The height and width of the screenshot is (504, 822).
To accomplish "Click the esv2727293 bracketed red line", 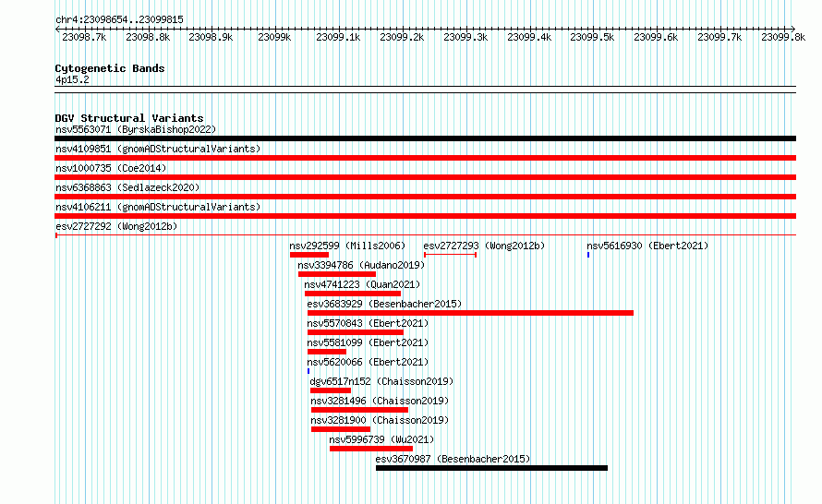I will pyautogui.click(x=450, y=255).
